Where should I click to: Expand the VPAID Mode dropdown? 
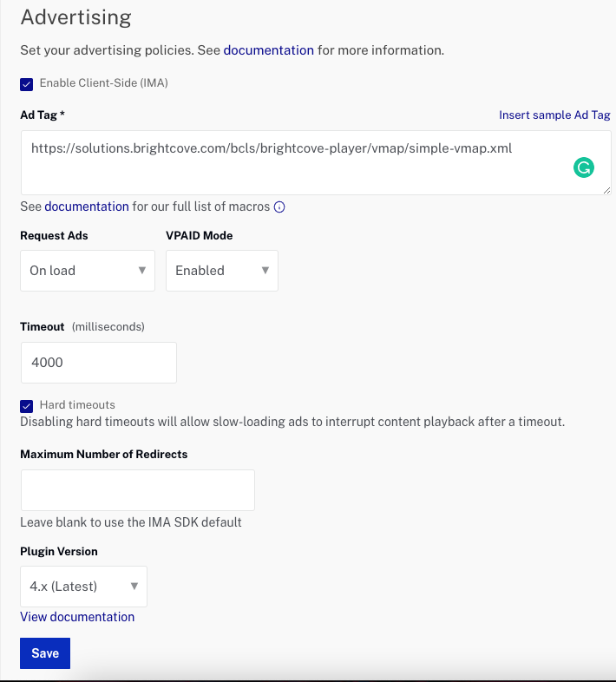click(x=222, y=271)
